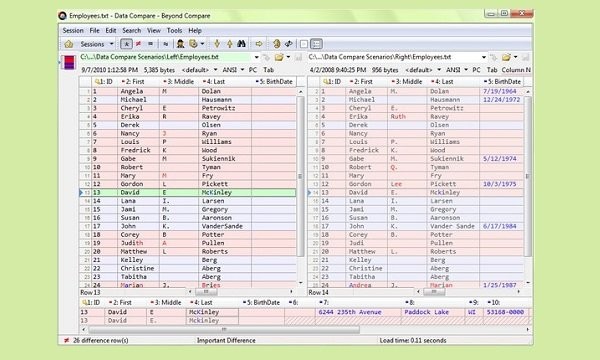
Task: Go to previous difference arrow
Action: (229, 44)
